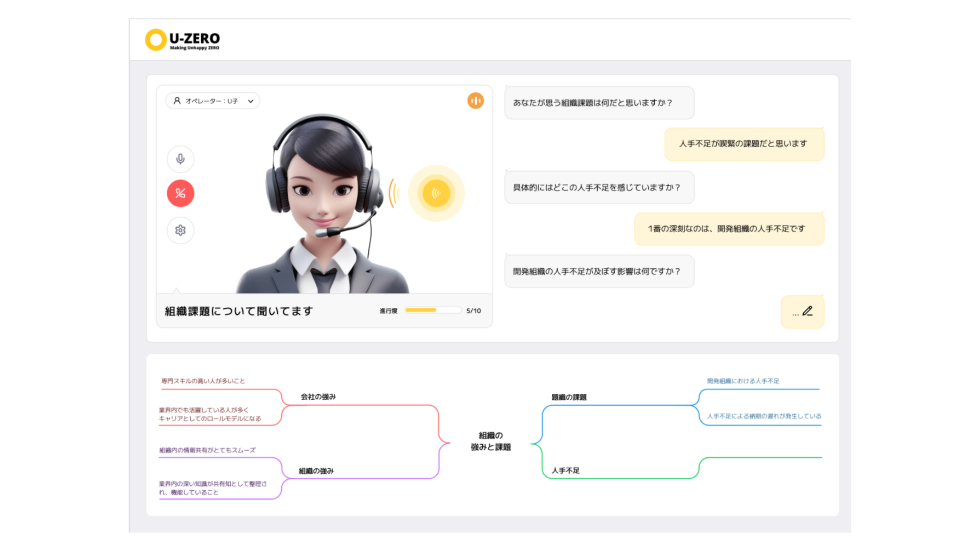Image resolution: width=980 pixels, height=551 pixels.
Task: Click the 開発組織における人手不足 leaf
Action: (x=743, y=381)
